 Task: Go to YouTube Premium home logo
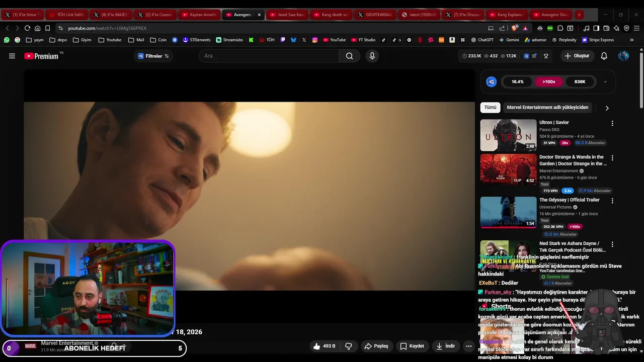tap(41, 56)
